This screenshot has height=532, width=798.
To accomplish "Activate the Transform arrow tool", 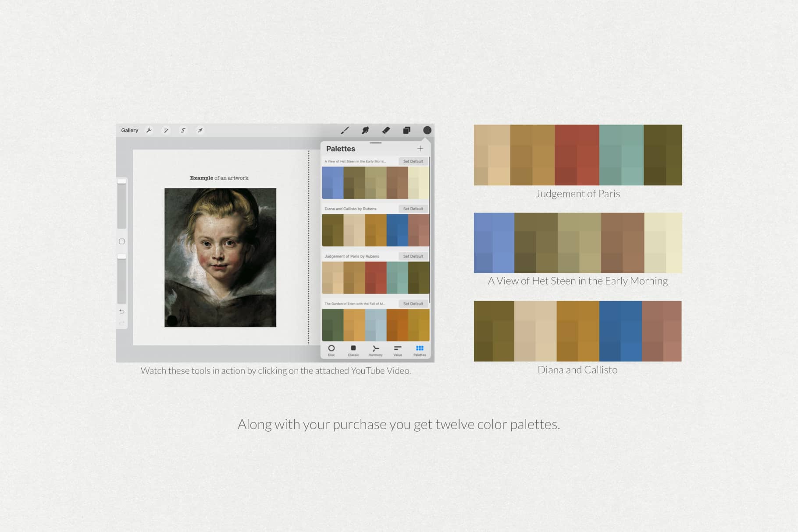I will (200, 130).
